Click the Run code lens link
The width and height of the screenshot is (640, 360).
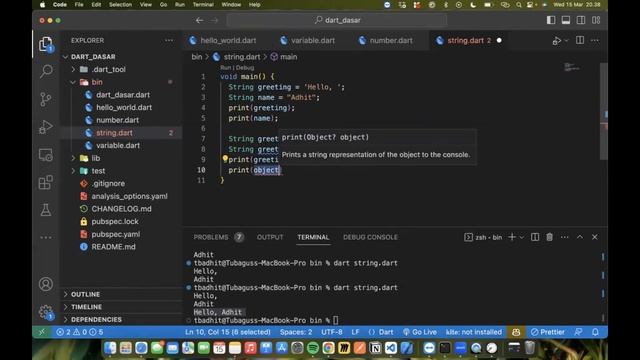point(225,68)
